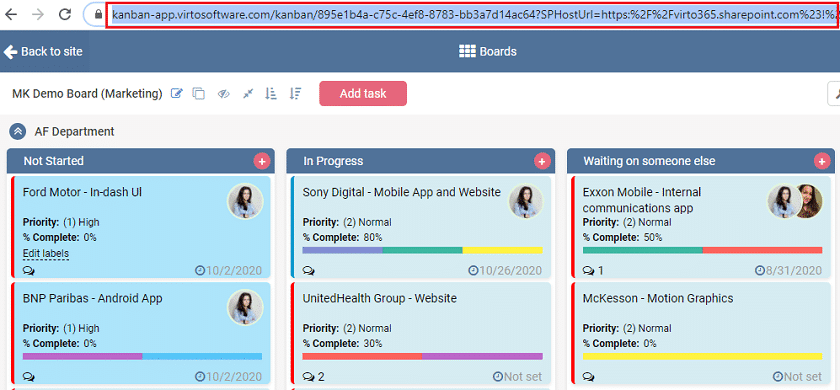
Task: Add a card to Not Started column
Action: tap(261, 161)
